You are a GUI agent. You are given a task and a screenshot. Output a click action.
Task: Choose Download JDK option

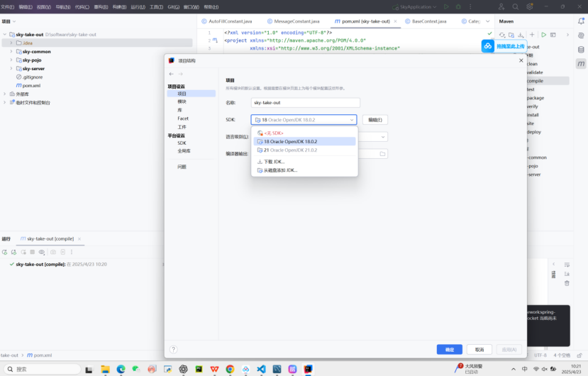(304, 162)
